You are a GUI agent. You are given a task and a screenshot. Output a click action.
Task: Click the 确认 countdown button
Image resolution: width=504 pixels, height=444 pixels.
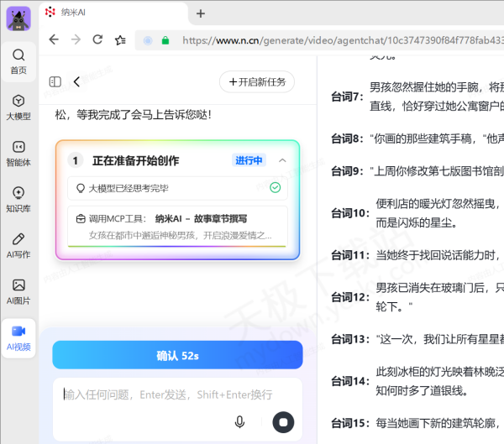tap(177, 356)
